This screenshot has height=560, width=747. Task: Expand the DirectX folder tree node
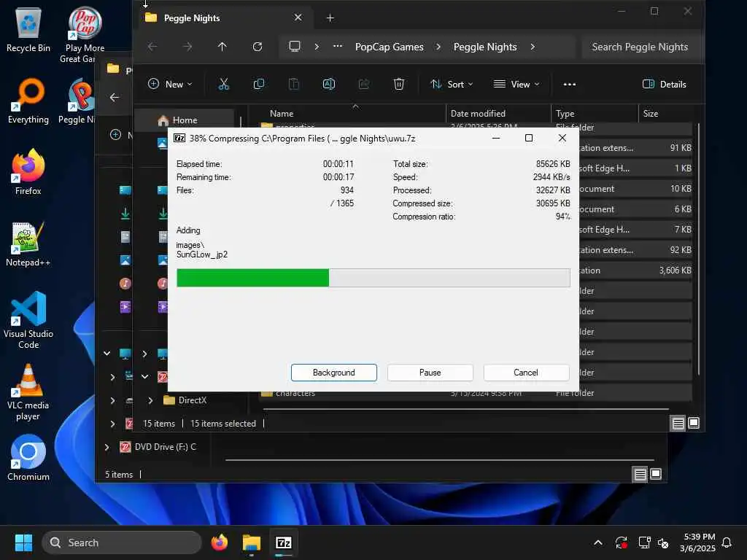(150, 400)
